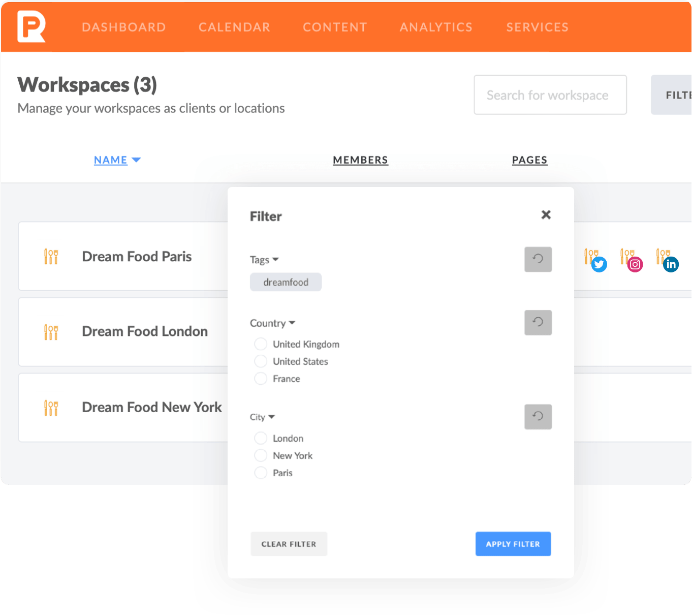Click the Dream Food London workspace icon
Viewport: 692px width, 616px height.
[x=51, y=331]
